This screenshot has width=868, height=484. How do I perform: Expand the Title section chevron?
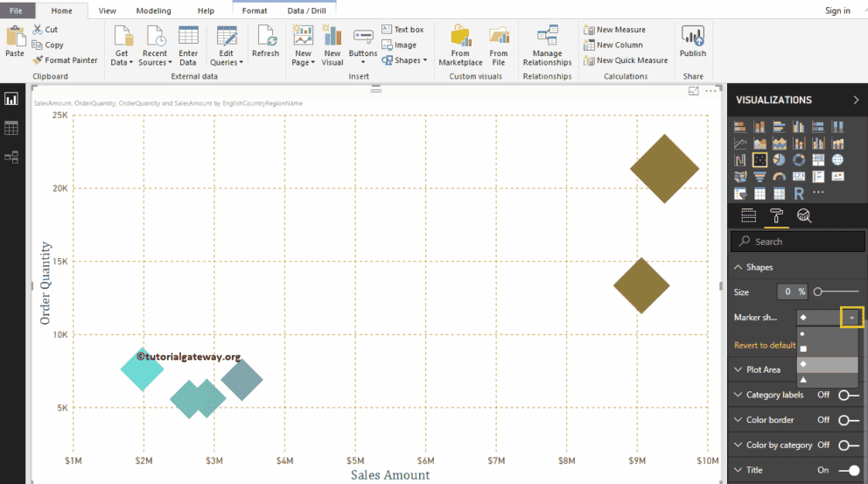pos(738,470)
